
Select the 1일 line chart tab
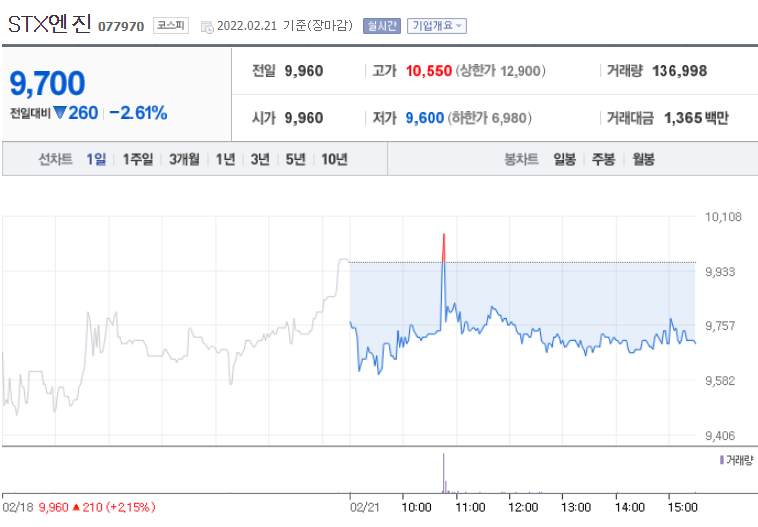[x=96, y=159]
